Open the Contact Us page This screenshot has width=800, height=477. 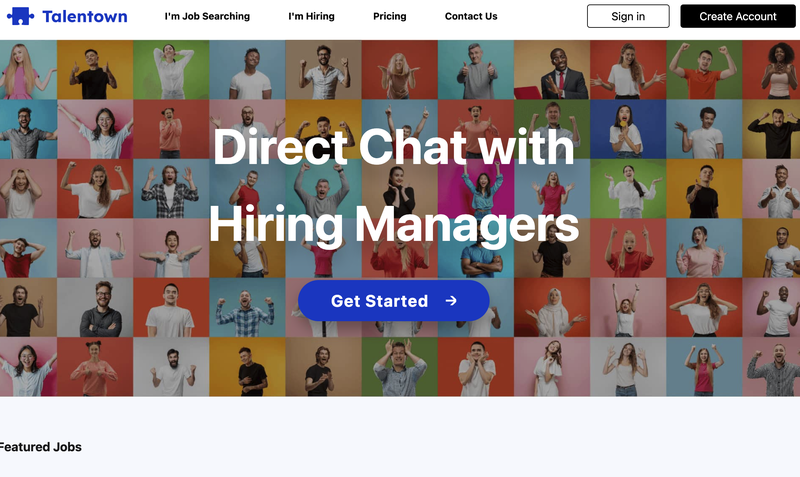[x=471, y=16]
